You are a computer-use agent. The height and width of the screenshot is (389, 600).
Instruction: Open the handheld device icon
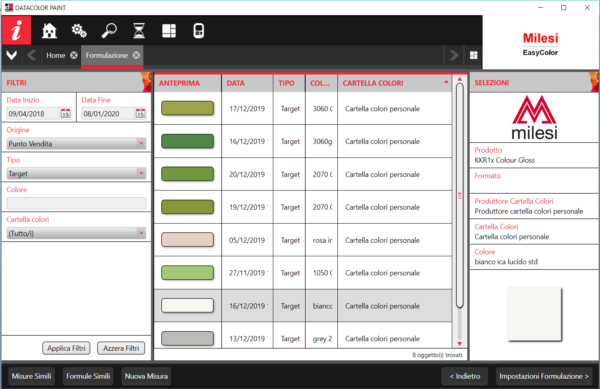(x=199, y=31)
